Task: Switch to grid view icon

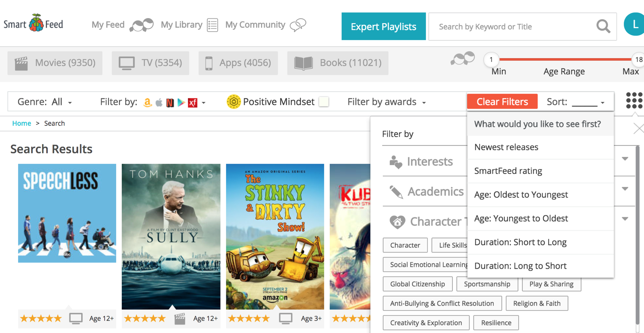Action: pos(634,100)
